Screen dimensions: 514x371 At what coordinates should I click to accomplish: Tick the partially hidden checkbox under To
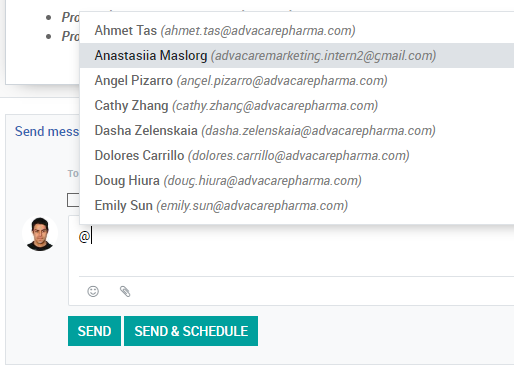click(73, 200)
